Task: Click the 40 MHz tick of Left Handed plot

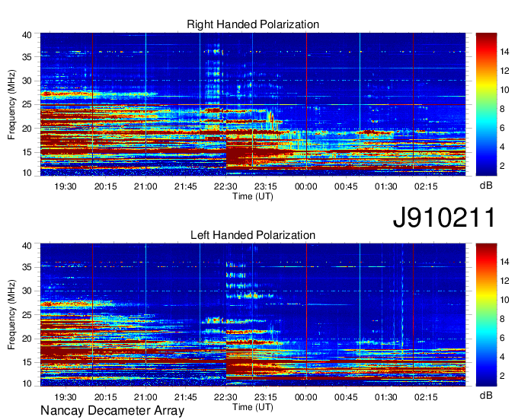Action: click(27, 246)
